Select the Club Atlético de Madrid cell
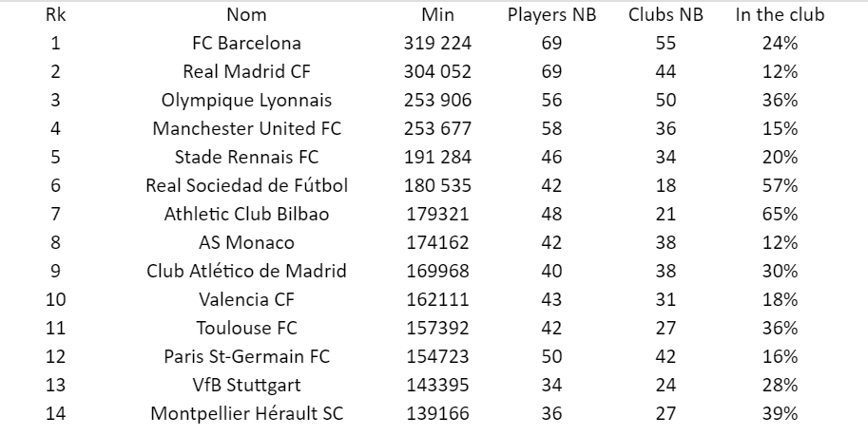Screen dimensions: 868x436 [246, 272]
